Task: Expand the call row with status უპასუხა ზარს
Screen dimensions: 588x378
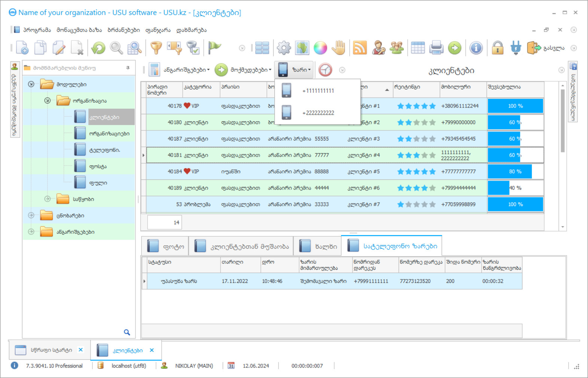Action: pyautogui.click(x=144, y=281)
